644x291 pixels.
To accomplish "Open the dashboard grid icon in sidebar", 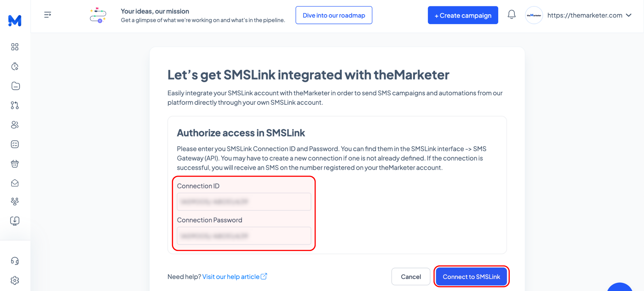I will pos(15,47).
